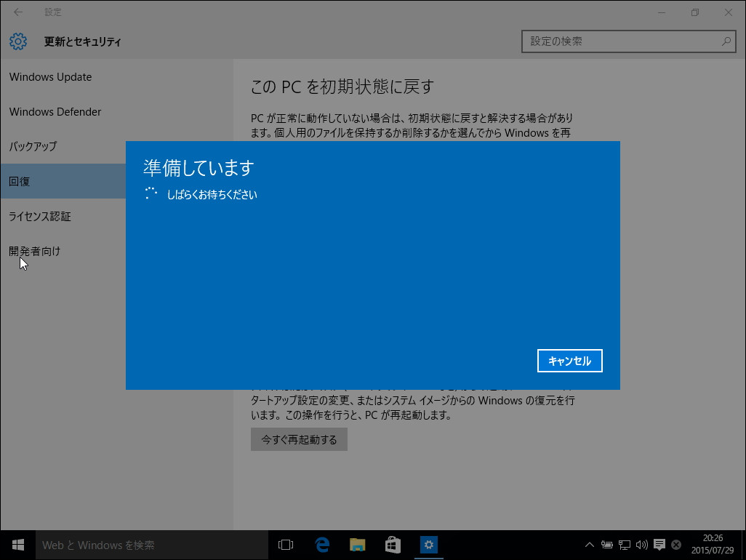This screenshot has height=560, width=746.
Task: Click the volume icon in the system tray
Action: point(643,544)
